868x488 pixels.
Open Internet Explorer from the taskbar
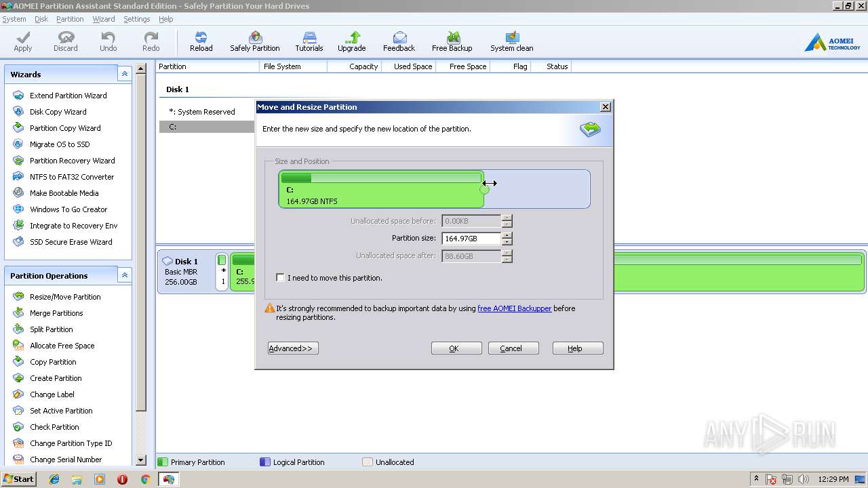(x=54, y=479)
